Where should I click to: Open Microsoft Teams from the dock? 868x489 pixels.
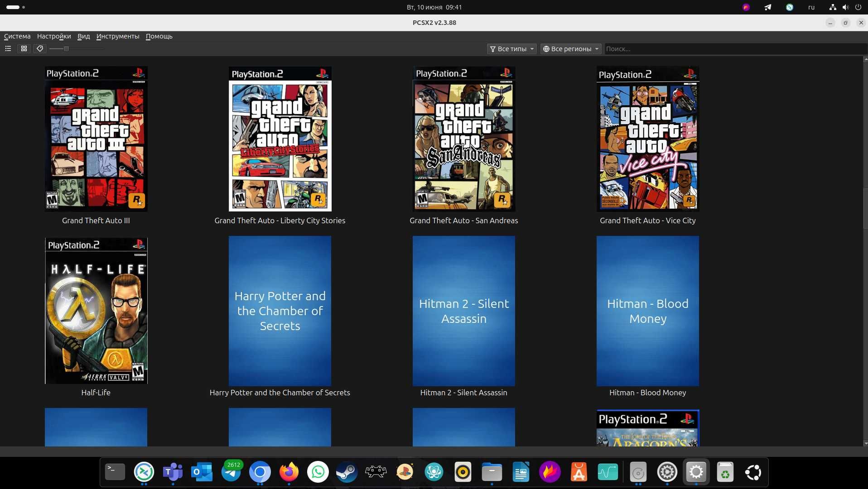pos(173,472)
